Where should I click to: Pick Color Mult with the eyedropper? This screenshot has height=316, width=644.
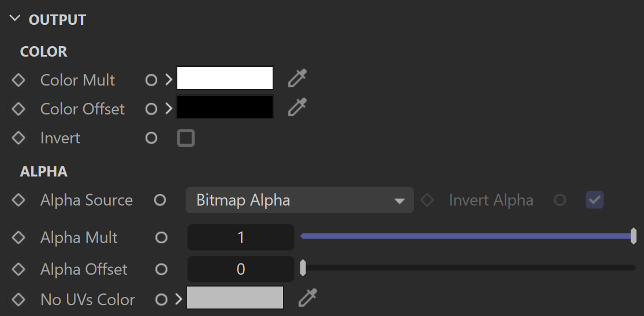(297, 78)
